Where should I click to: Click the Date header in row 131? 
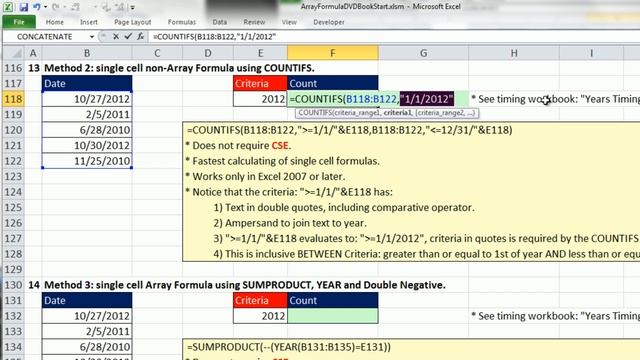87,300
